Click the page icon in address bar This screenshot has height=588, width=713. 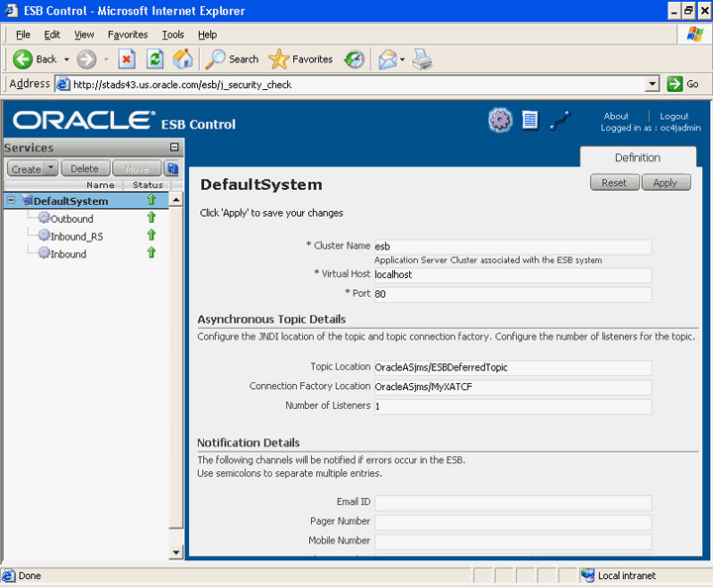(63, 84)
